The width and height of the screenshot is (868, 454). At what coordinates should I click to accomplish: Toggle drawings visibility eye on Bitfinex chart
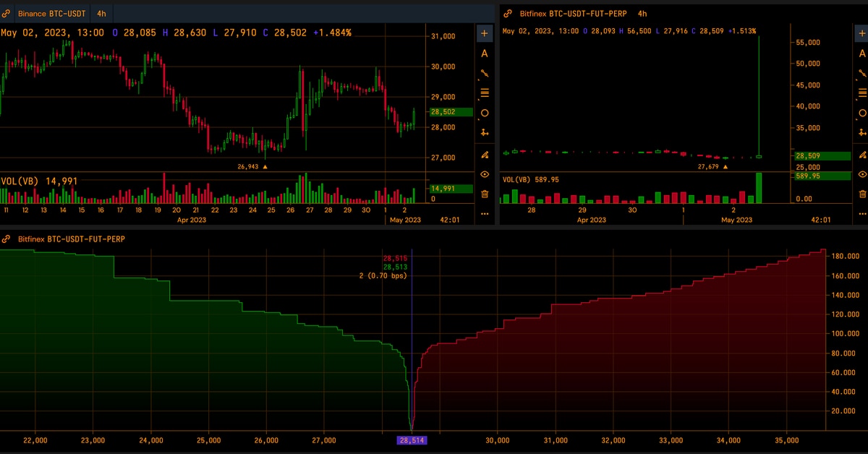[861, 174]
